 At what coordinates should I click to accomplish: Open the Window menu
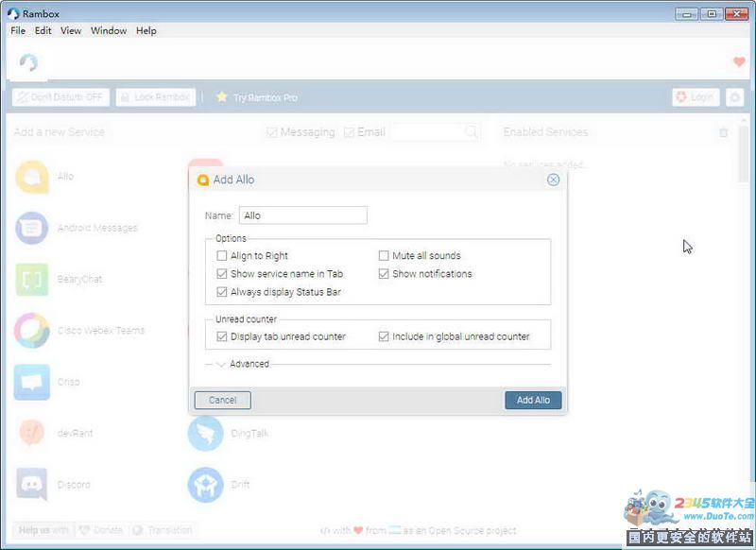click(x=109, y=30)
